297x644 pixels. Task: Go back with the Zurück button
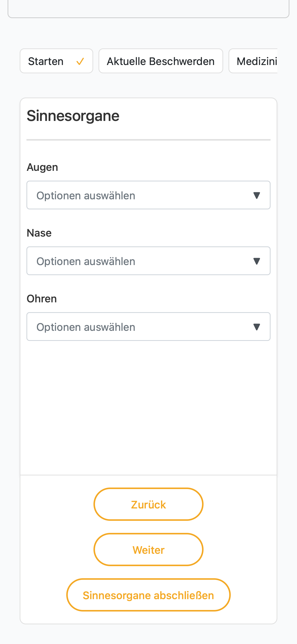tap(148, 504)
